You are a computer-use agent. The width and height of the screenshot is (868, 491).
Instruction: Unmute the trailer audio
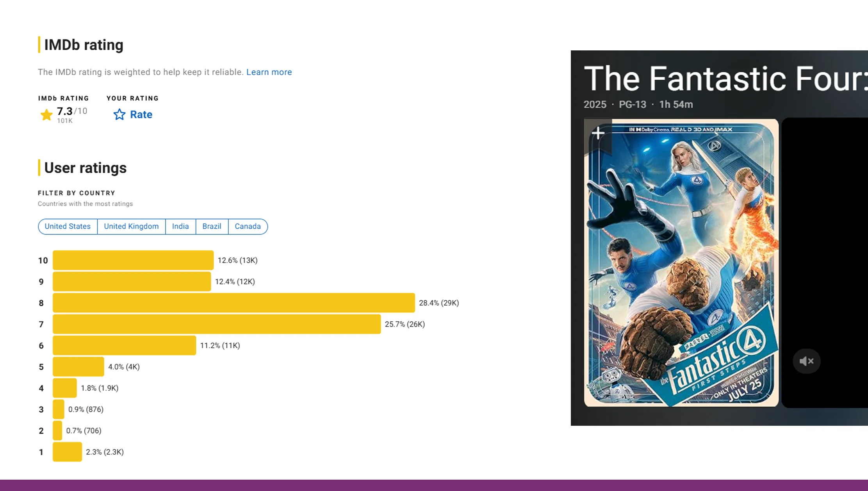coord(806,361)
